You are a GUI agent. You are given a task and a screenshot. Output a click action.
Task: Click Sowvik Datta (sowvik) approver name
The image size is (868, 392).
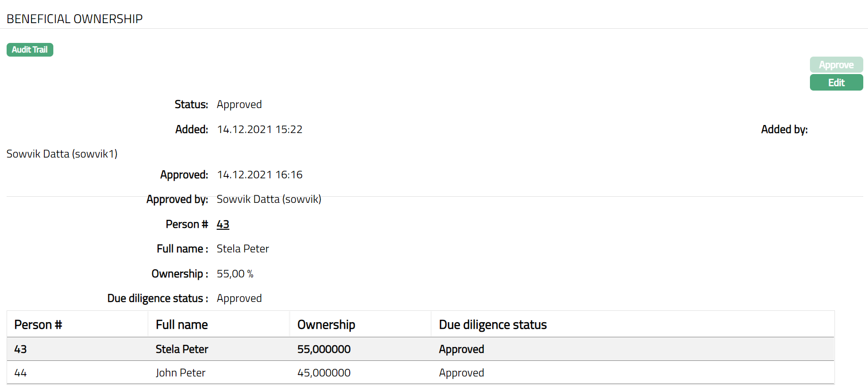[269, 199]
